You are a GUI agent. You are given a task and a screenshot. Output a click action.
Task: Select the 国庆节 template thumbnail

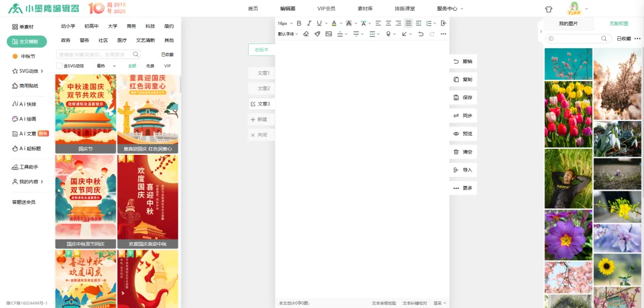click(86, 113)
